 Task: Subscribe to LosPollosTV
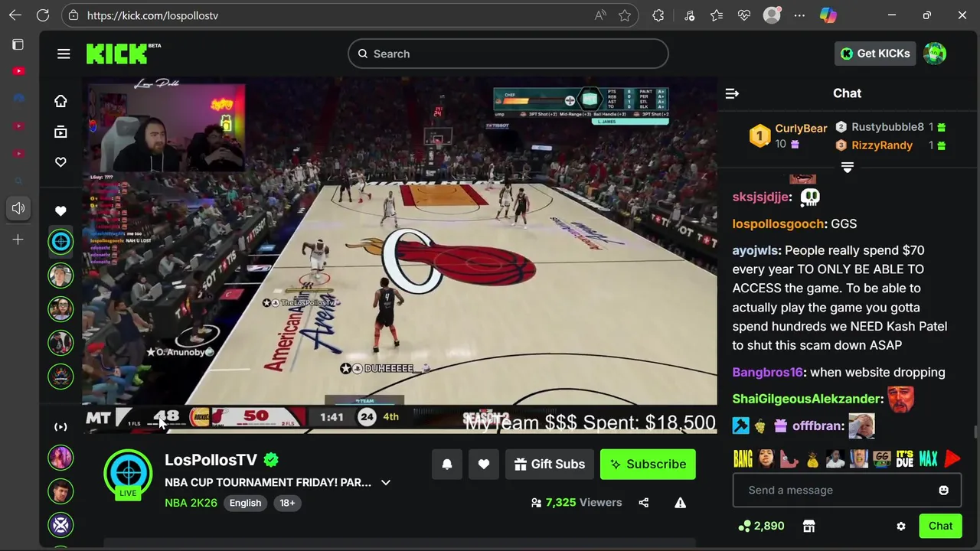tap(648, 464)
